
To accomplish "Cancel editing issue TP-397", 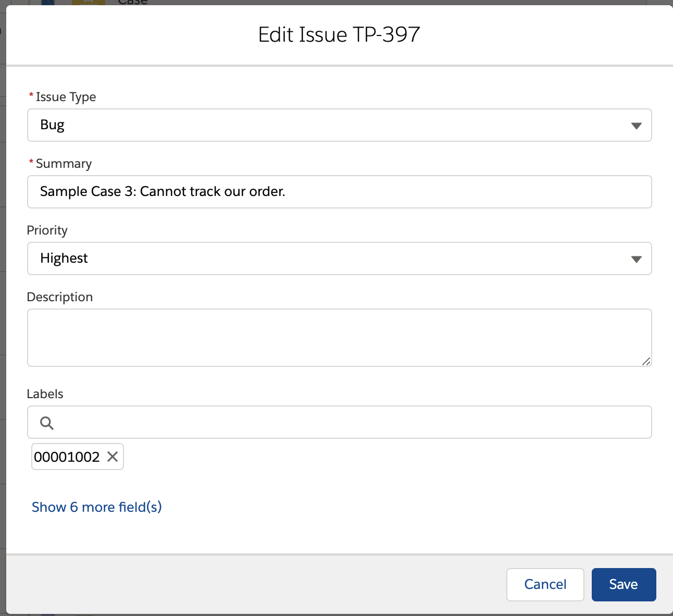I will pyautogui.click(x=545, y=584).
